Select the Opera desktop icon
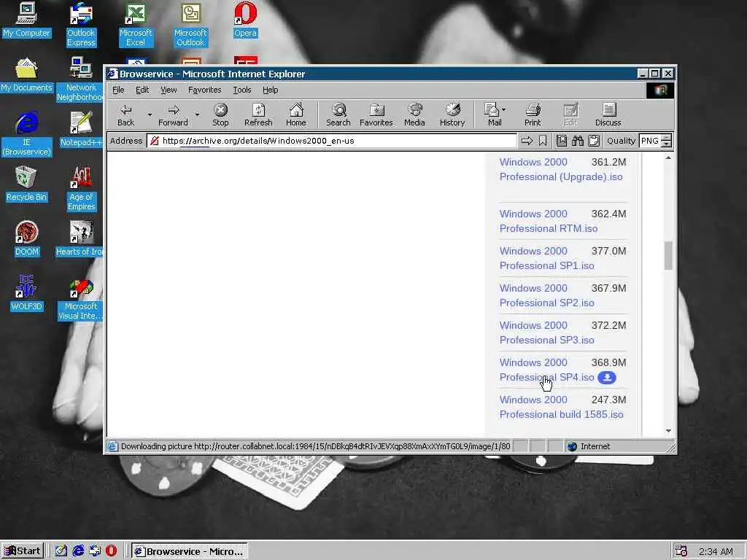 pos(245,20)
